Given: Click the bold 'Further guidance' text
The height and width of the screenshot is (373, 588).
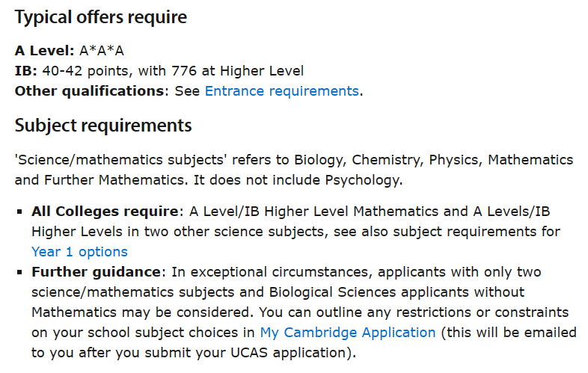Looking at the screenshot, I should point(96,271).
